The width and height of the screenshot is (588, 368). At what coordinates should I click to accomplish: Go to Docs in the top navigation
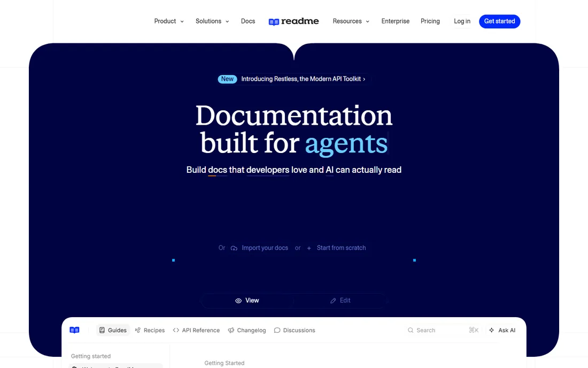click(x=248, y=21)
